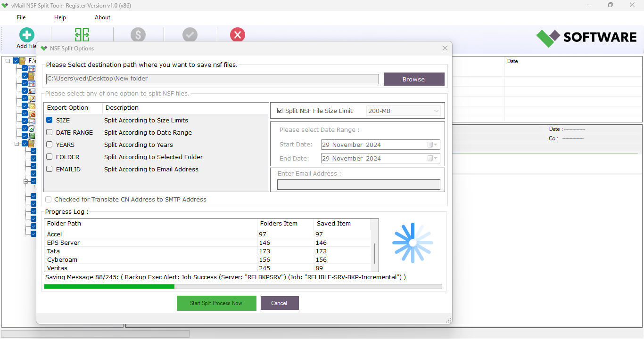This screenshot has width=644, height=339.
Task: Click the grey dollar Buy icon
Action: coord(138,35)
